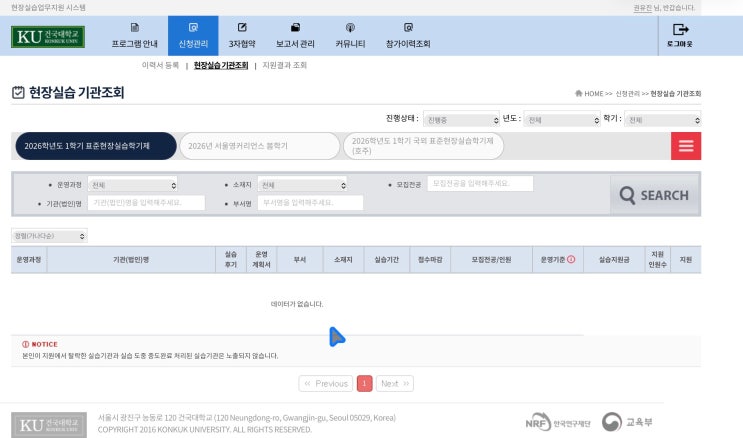The height and width of the screenshot is (438, 743).
Task: Click the 데이터가 없습니다 empty table message
Action: point(297,304)
